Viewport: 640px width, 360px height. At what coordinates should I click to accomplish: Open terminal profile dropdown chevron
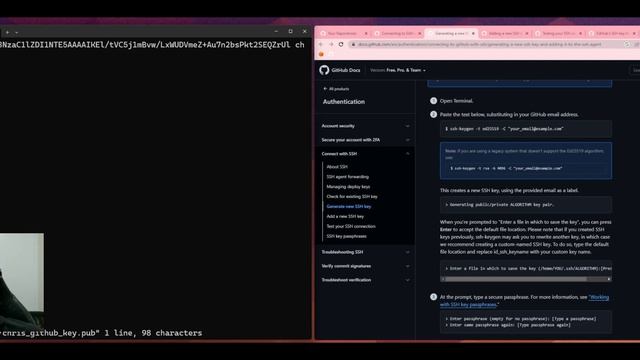coord(16,32)
